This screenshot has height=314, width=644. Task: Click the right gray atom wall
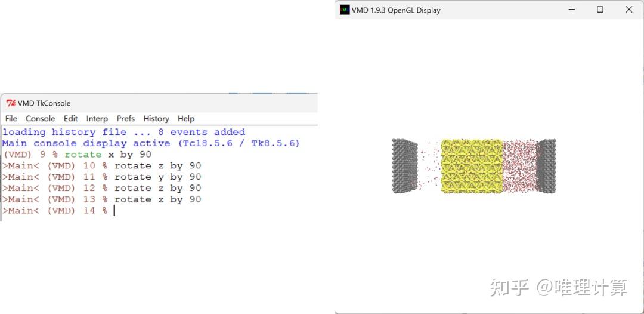point(546,166)
